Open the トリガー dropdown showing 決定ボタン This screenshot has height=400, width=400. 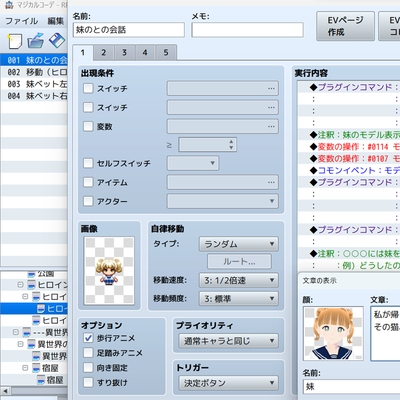(x=228, y=383)
